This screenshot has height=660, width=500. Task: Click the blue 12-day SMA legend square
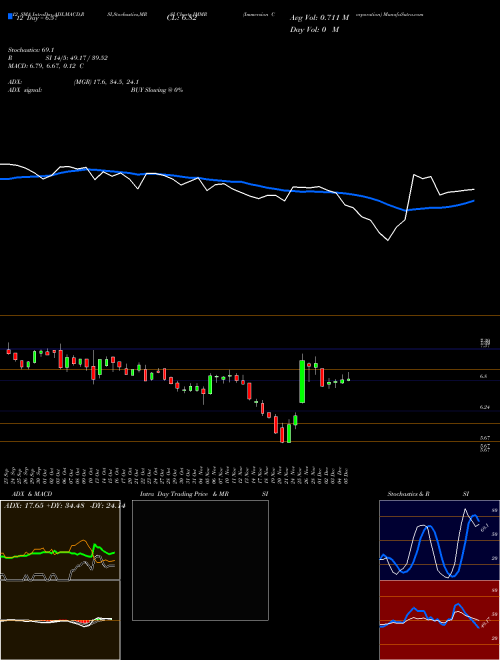10,17
